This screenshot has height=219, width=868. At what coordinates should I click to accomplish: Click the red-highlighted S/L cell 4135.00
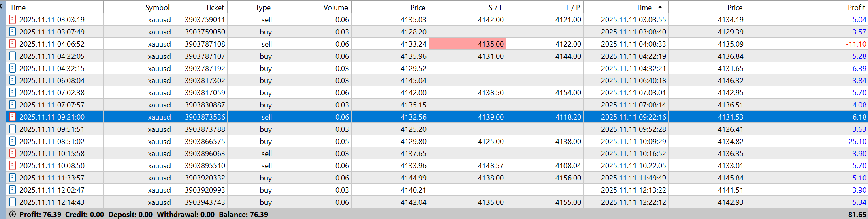(467, 44)
